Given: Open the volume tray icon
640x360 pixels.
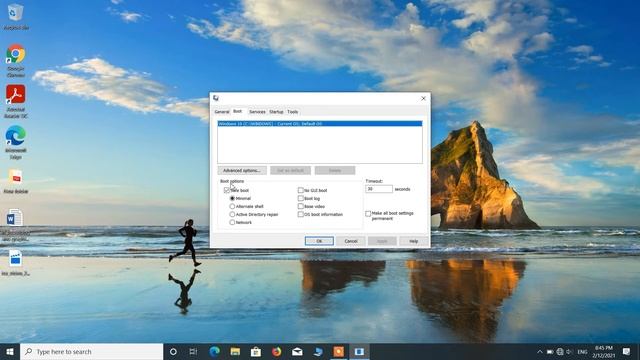Looking at the screenshot, I should click(x=569, y=352).
